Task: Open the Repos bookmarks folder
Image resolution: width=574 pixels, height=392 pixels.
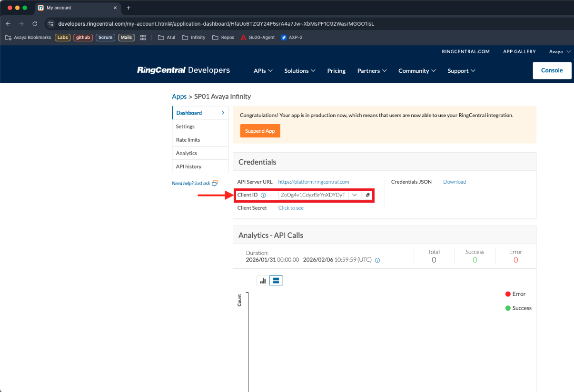Action: pos(223,38)
